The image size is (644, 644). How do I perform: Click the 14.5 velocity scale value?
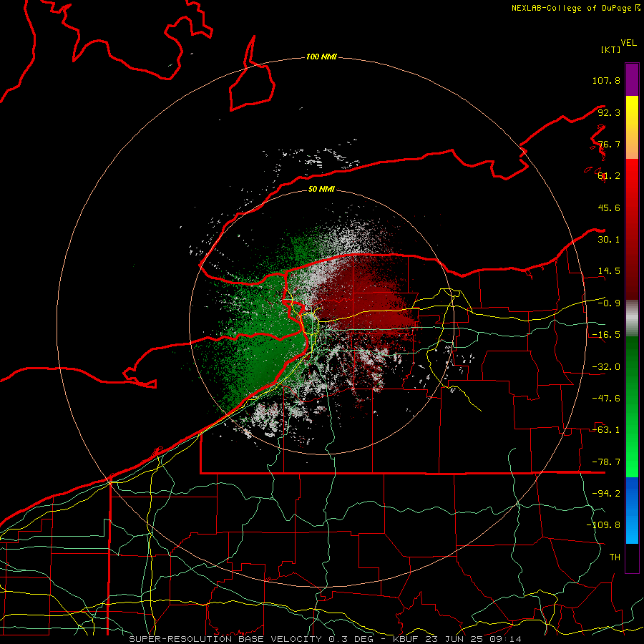[x=609, y=271]
